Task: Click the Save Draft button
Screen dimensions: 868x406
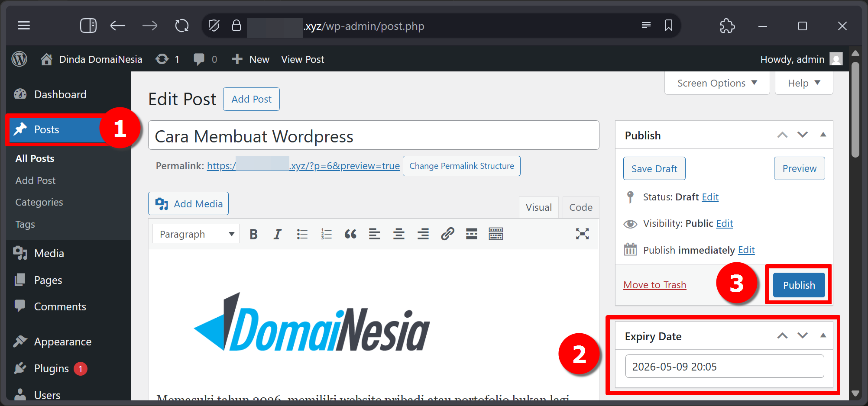Action: click(654, 168)
